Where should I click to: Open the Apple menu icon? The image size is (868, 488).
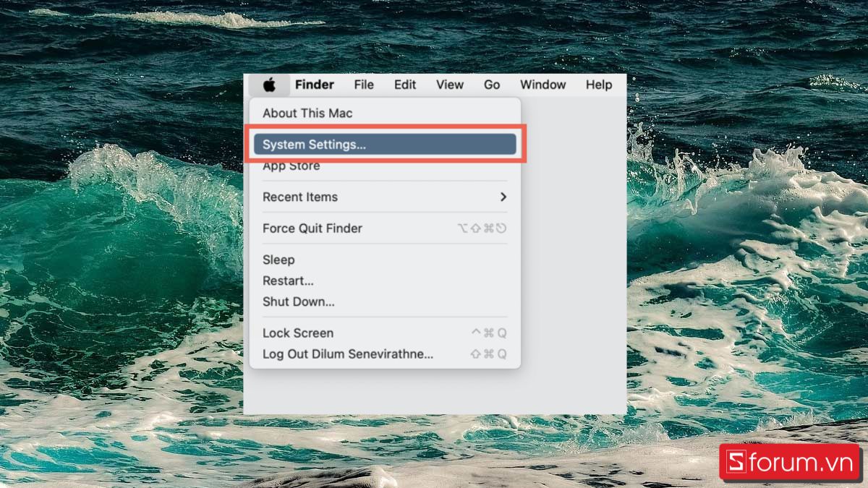pos(268,85)
